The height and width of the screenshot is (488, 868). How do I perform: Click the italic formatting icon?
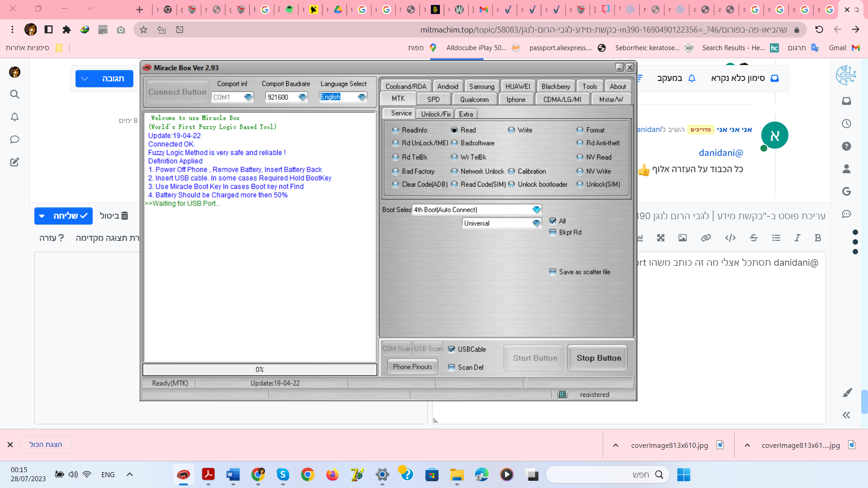pyautogui.click(x=797, y=238)
